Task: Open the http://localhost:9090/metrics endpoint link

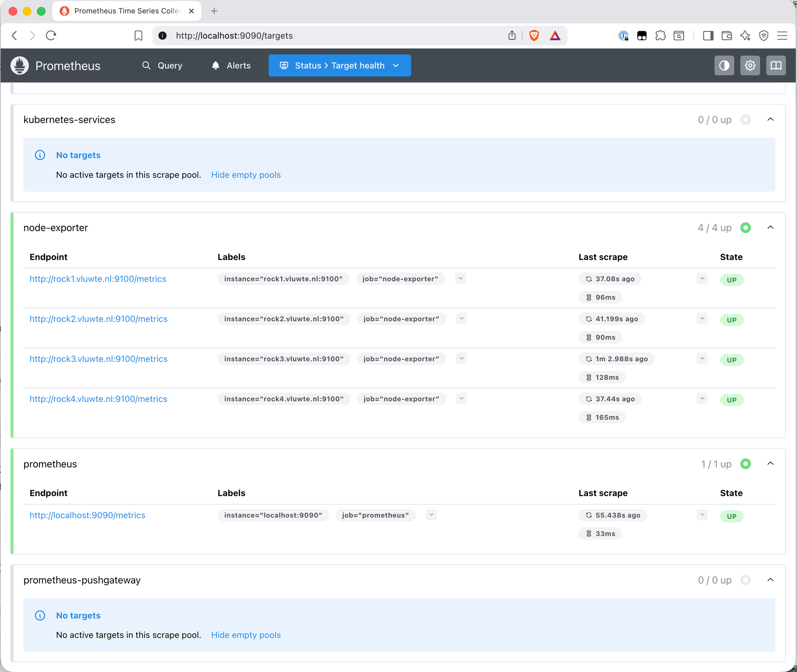Action: [x=87, y=515]
